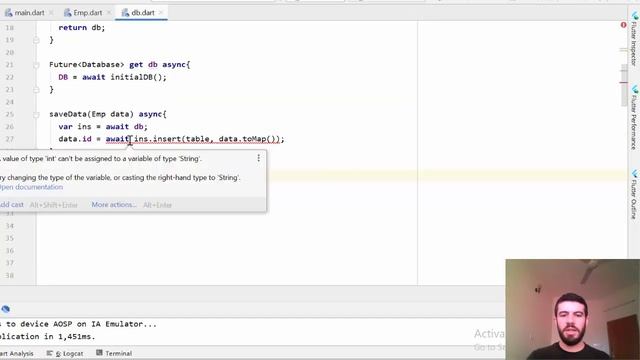Open the tooltip's three-dot options menu
This screenshot has width=640, height=360.
click(x=258, y=158)
